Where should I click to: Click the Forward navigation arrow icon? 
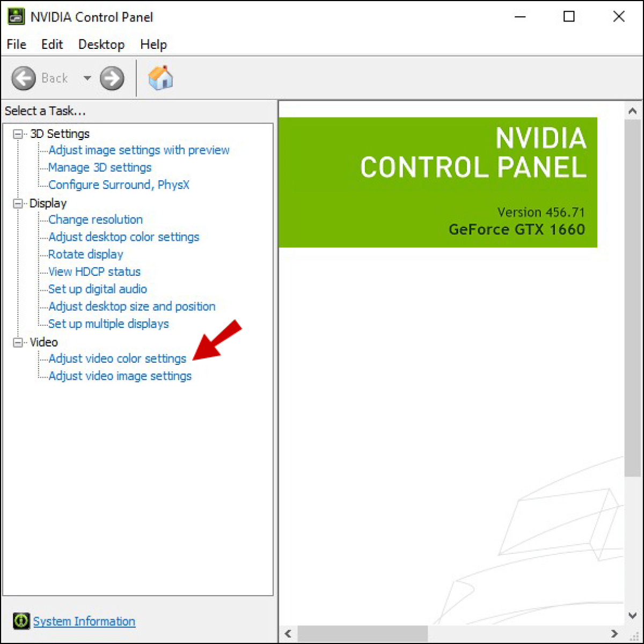[112, 78]
